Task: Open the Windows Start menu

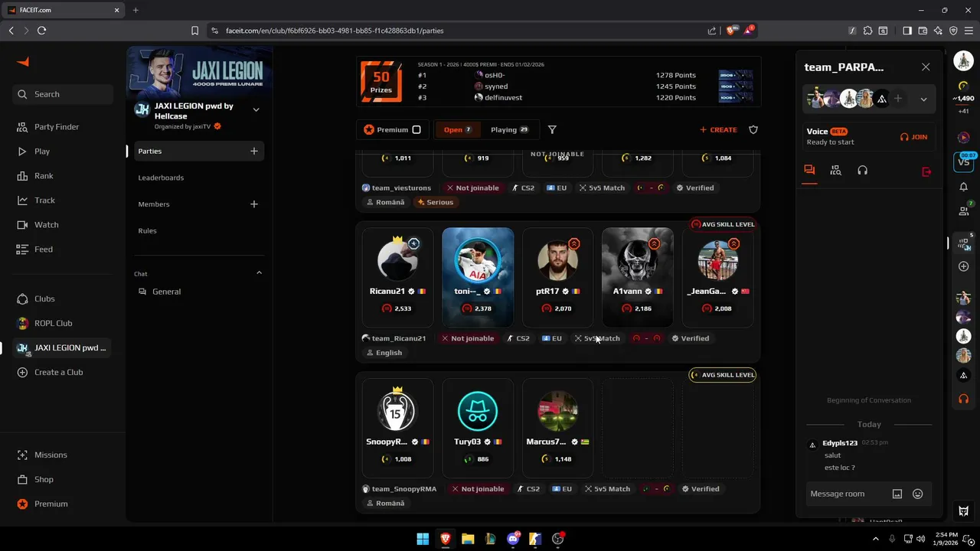Action: 423,539
